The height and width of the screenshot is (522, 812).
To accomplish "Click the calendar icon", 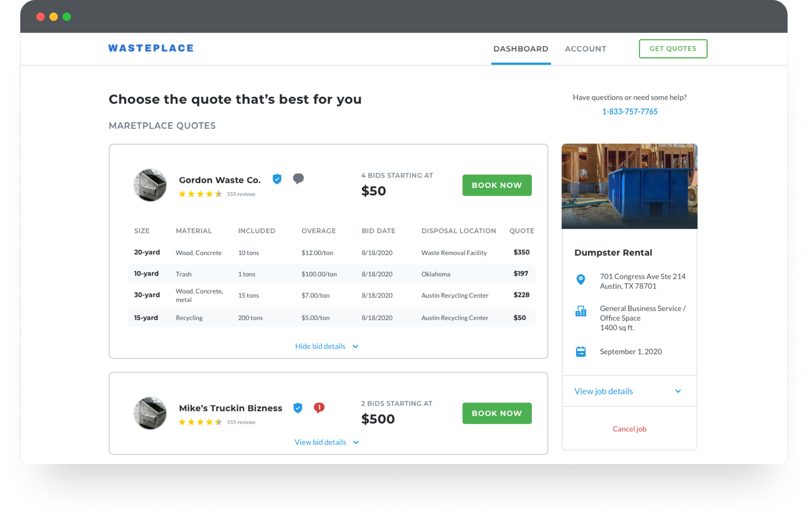I will [x=580, y=351].
